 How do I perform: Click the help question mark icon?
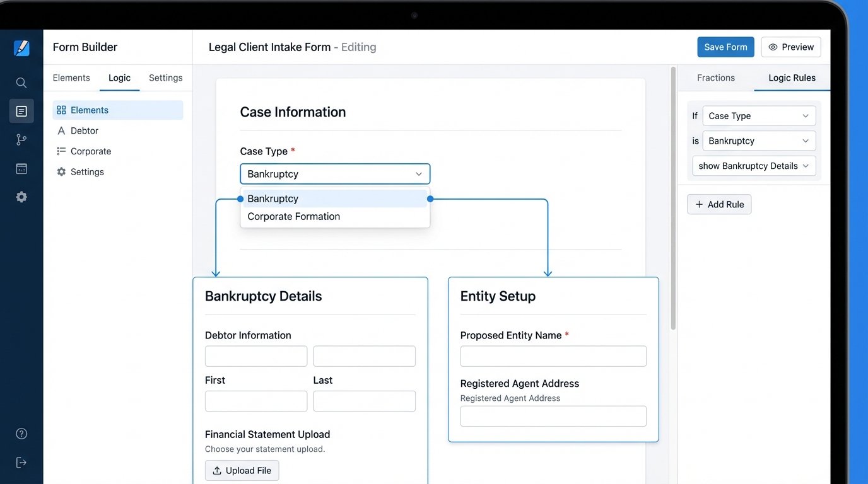[x=21, y=433]
